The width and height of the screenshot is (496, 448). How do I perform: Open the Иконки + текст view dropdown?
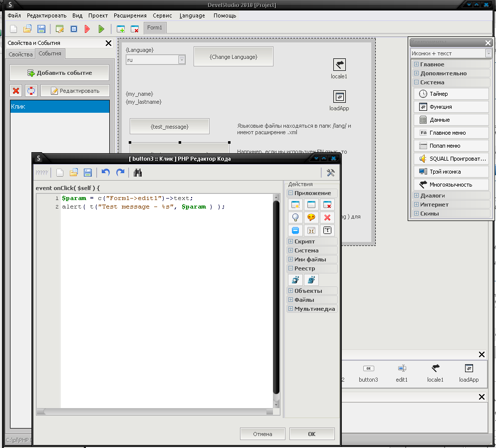coord(489,53)
